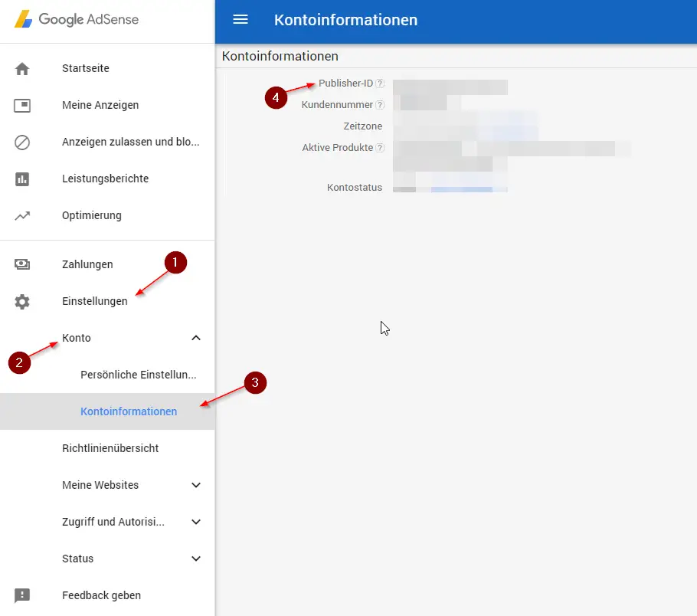Viewport: 697px width, 616px height.
Task: Open Meine Anzeigen menu item
Action: tap(107, 106)
